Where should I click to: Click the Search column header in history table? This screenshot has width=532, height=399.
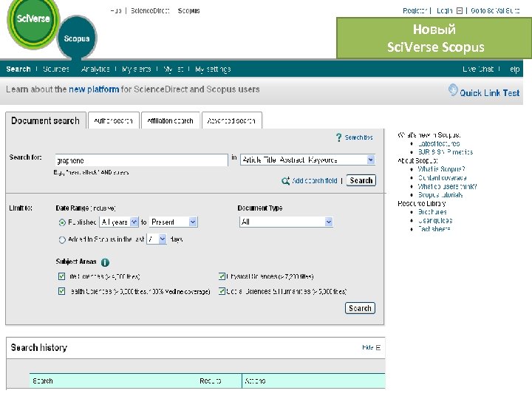pos(43,381)
